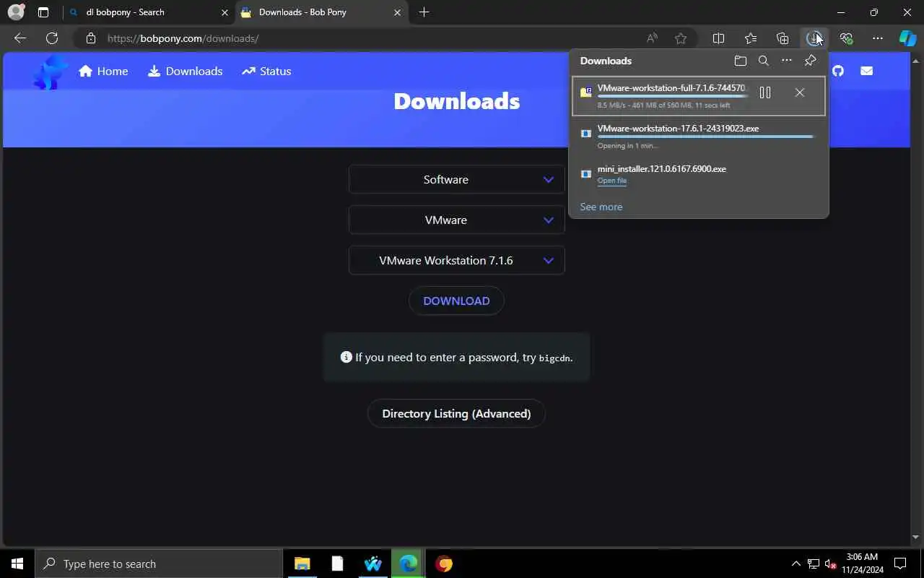Click See more in Downloads panel
924x578 pixels.
tap(601, 207)
